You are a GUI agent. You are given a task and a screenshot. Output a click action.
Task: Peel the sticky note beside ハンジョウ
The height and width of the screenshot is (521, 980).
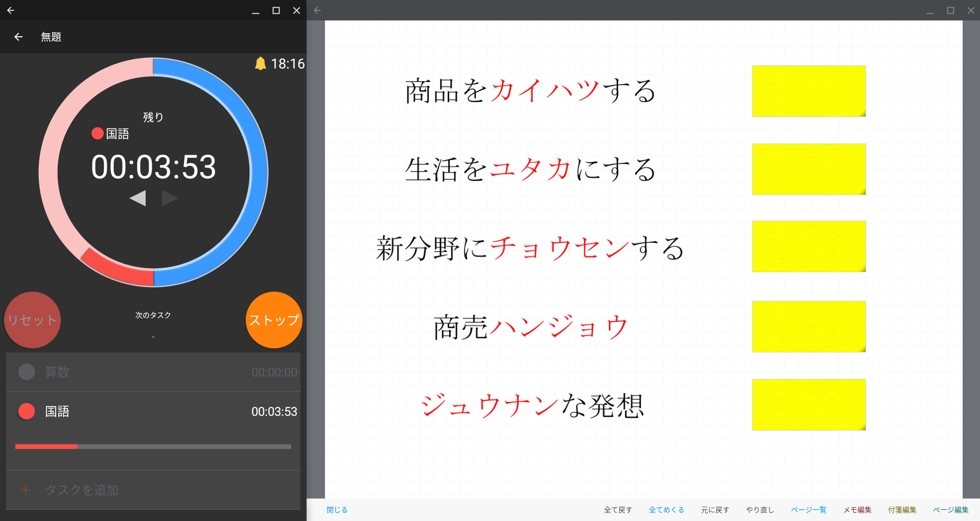click(x=808, y=326)
